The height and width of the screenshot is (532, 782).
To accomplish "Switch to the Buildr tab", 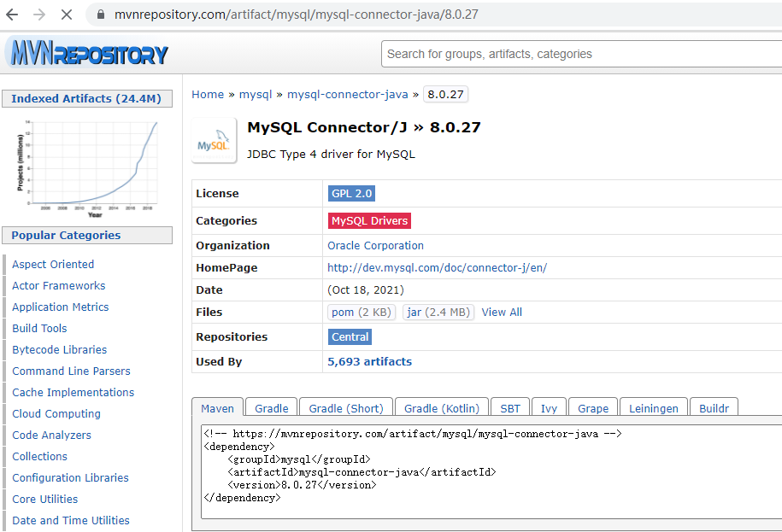I will (714, 408).
